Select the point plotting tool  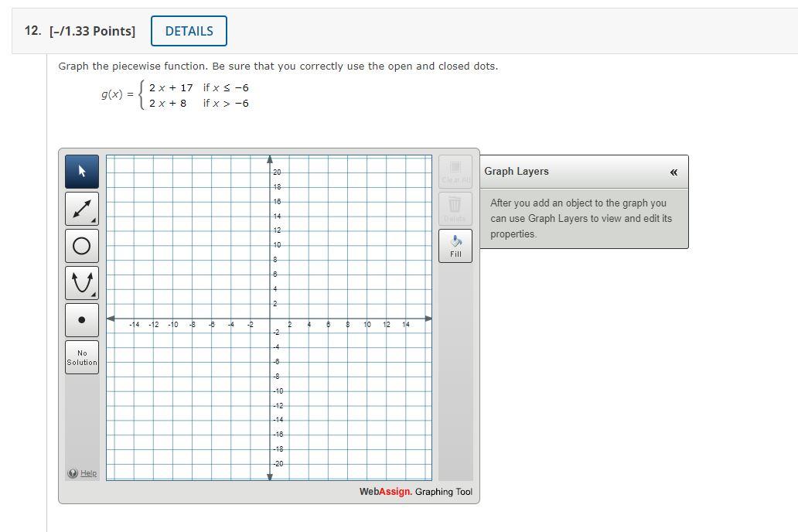[81, 319]
